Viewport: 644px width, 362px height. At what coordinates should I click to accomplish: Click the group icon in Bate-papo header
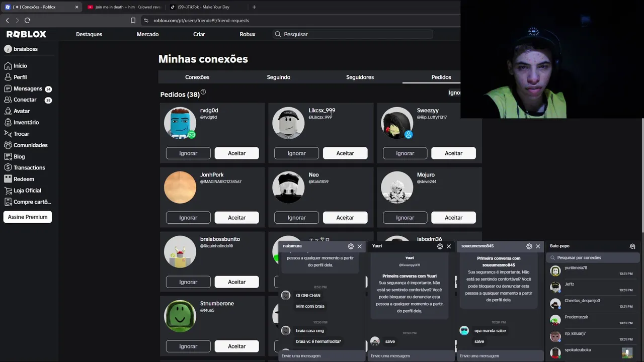pos(632,246)
